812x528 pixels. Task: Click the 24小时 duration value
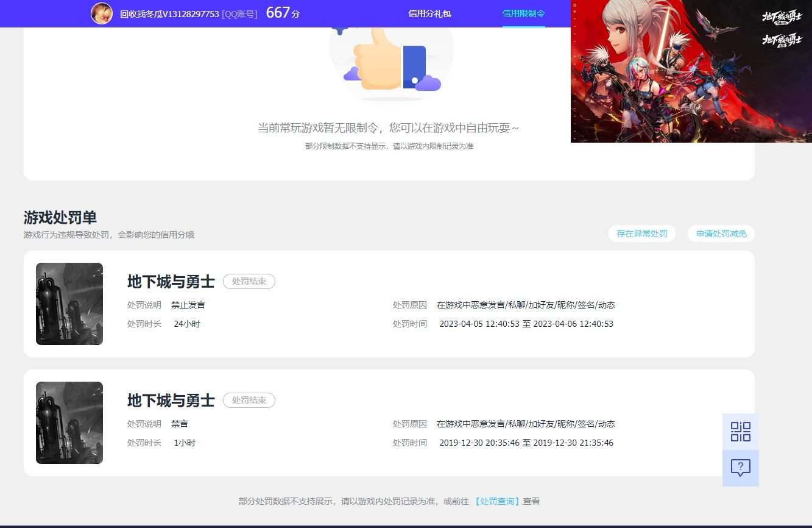[x=187, y=324]
